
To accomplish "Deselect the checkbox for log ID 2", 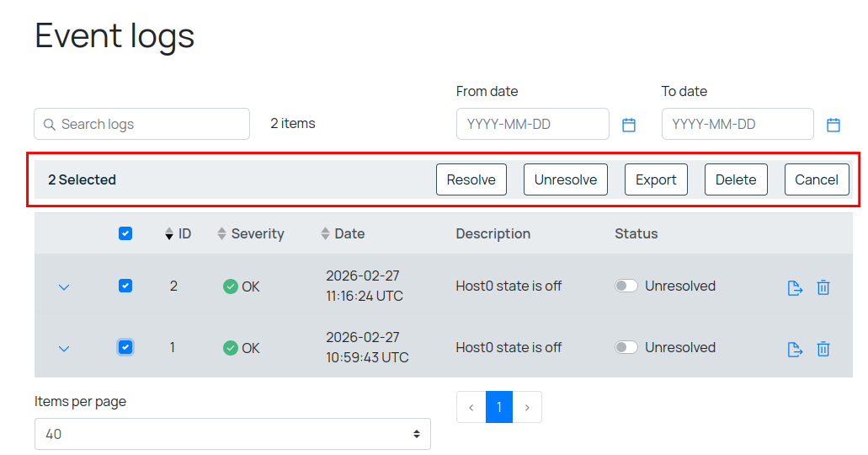I will tap(125, 286).
